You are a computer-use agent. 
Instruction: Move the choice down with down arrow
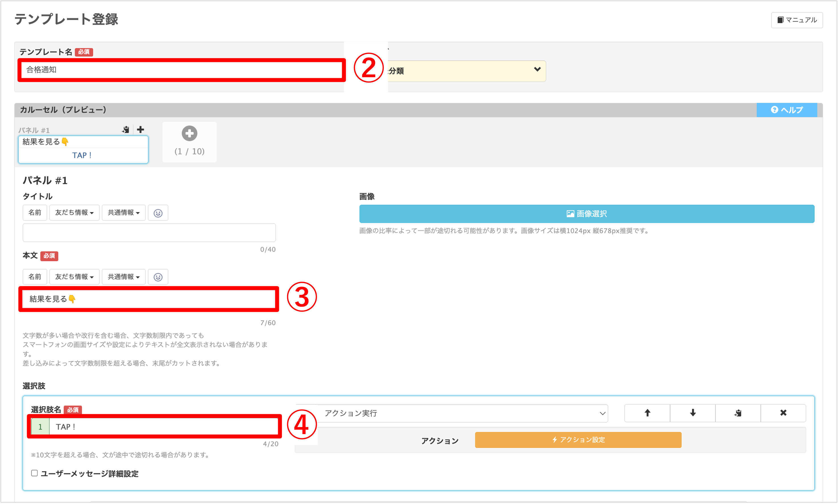coord(693,413)
